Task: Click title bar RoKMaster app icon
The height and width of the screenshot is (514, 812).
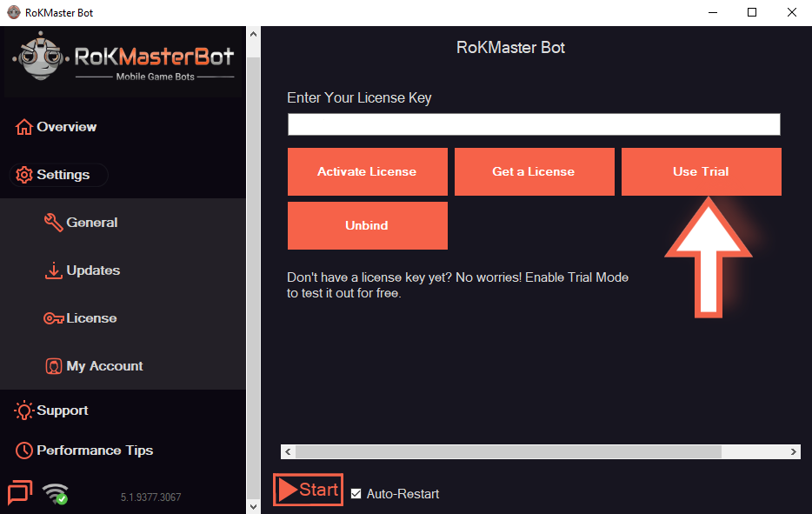Action: 13,12
